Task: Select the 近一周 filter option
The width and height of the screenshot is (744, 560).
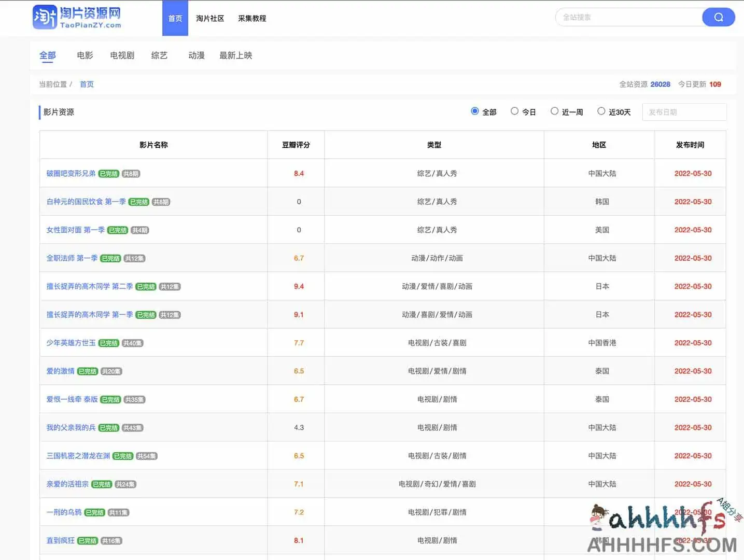Action: [x=554, y=111]
